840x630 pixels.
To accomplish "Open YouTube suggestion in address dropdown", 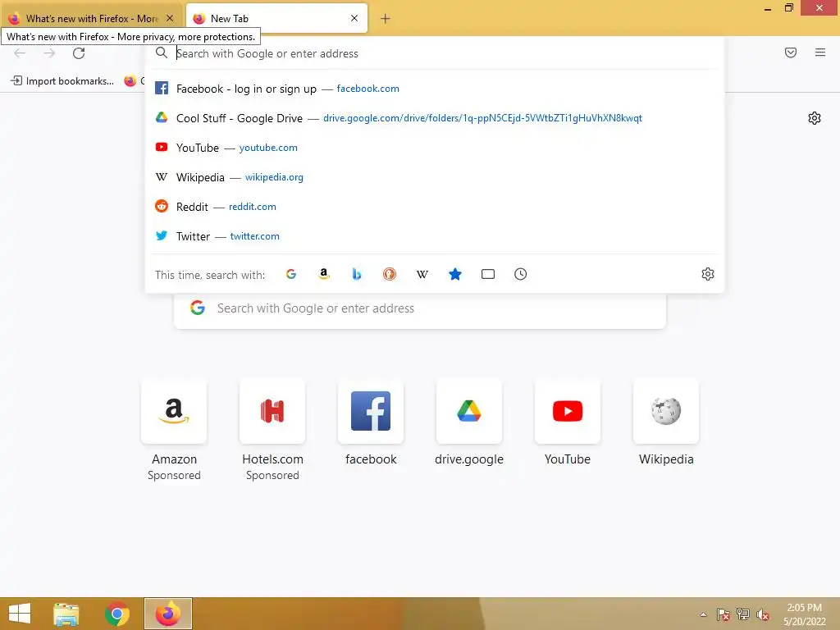I will pyautogui.click(x=435, y=148).
